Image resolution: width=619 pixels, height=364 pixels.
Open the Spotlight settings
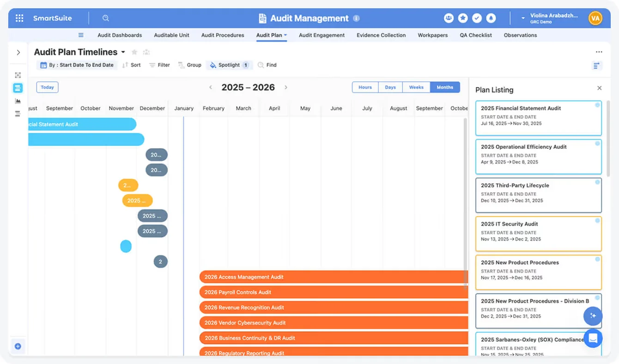tap(229, 65)
